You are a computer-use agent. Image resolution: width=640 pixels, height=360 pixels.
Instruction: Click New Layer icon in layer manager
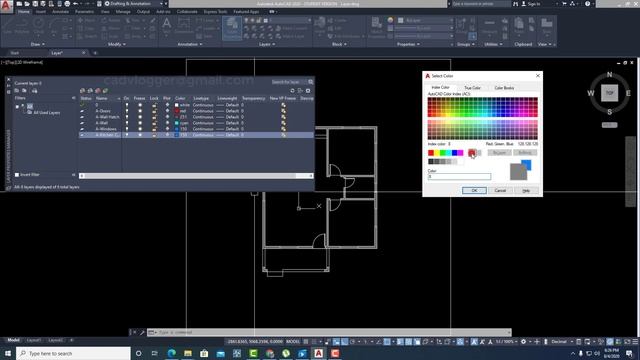coord(82,91)
